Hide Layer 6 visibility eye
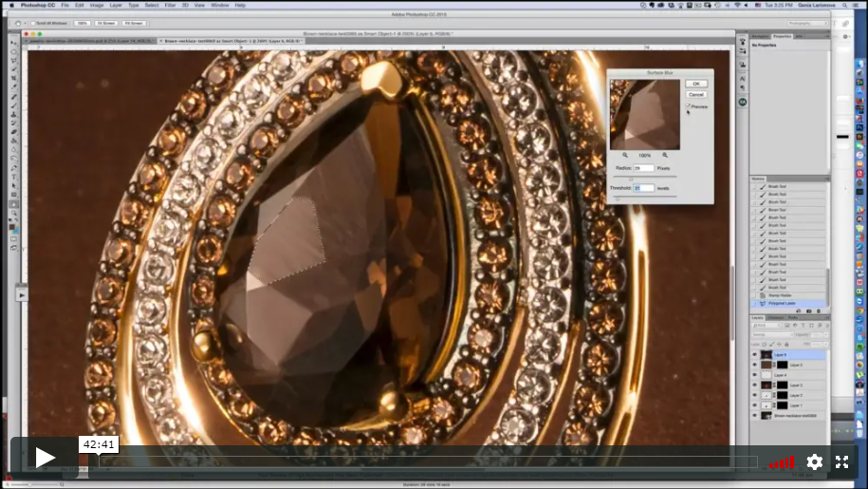This screenshot has width=868, height=489. pyautogui.click(x=754, y=355)
